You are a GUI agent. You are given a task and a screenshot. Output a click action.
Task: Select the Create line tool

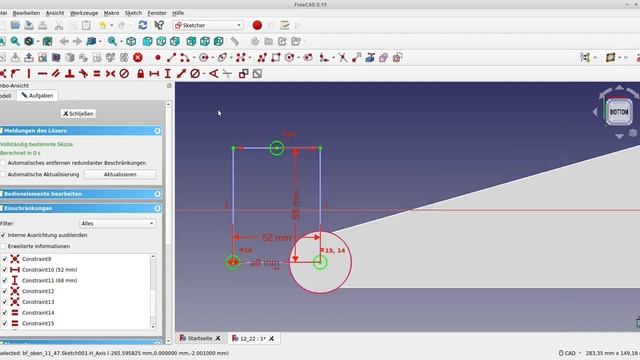171,58
